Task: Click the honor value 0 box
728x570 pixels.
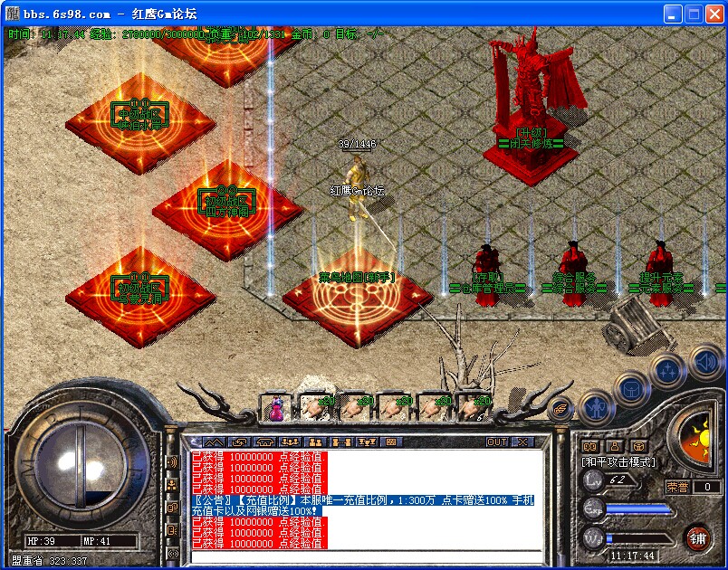Action: [x=707, y=487]
